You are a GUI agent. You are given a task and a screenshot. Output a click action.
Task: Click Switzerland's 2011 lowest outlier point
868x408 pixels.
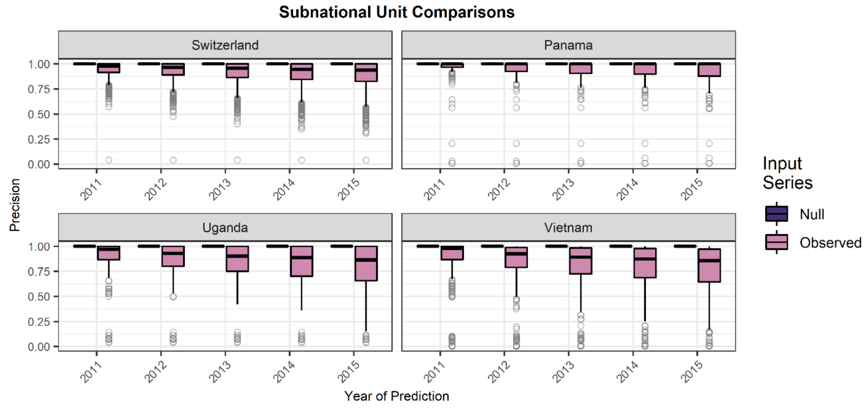point(109,160)
